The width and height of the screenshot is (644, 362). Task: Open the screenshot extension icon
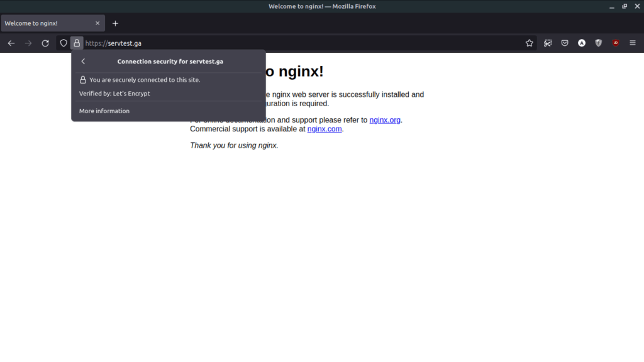[548, 43]
